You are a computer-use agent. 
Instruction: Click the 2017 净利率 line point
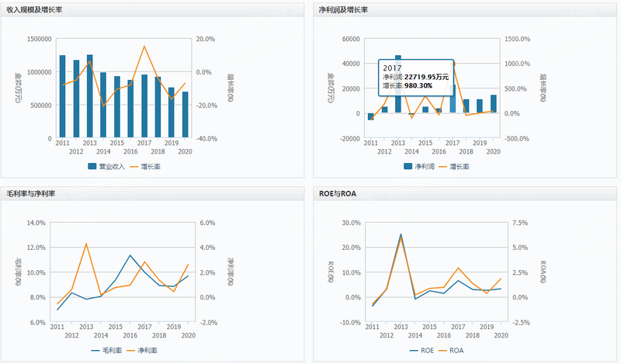coord(144,262)
